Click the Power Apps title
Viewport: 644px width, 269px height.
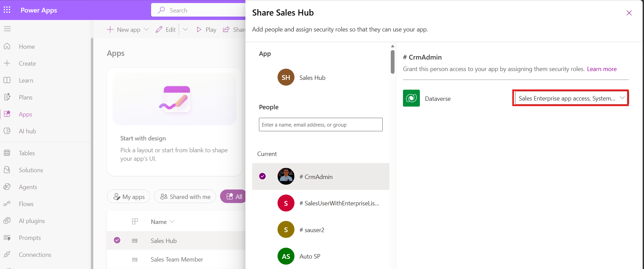(x=39, y=10)
